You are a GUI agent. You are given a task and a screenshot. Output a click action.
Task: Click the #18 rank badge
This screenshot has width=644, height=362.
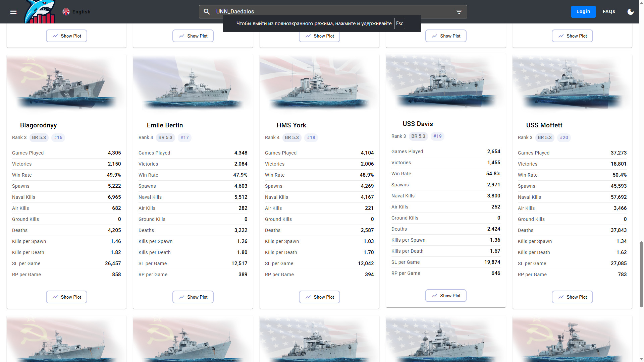click(x=311, y=138)
